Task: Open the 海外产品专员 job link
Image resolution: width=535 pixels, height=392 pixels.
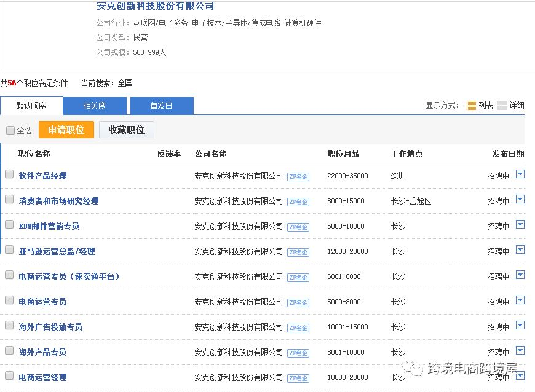Action: coord(42,353)
